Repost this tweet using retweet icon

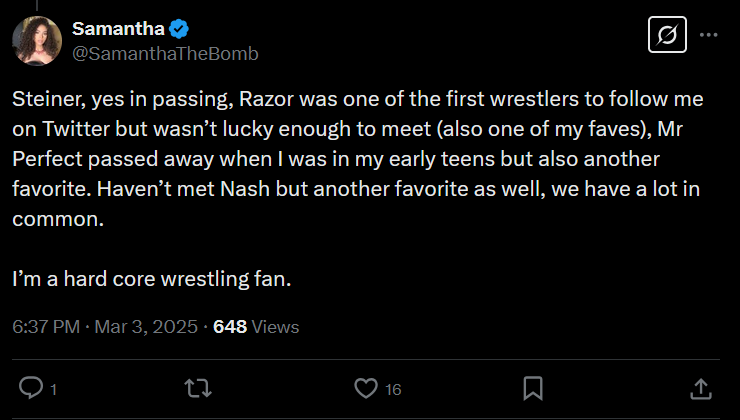[x=199, y=388]
